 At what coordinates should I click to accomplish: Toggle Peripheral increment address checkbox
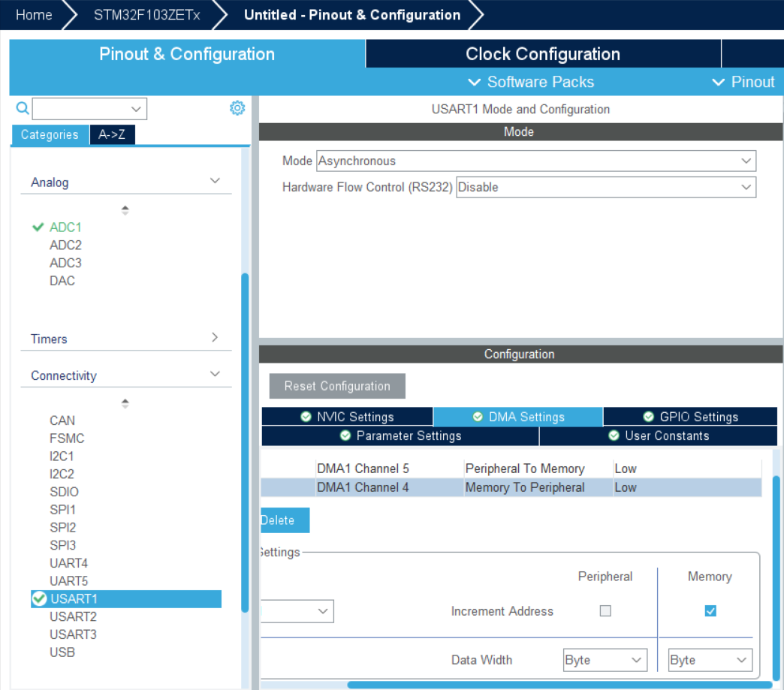(x=605, y=610)
